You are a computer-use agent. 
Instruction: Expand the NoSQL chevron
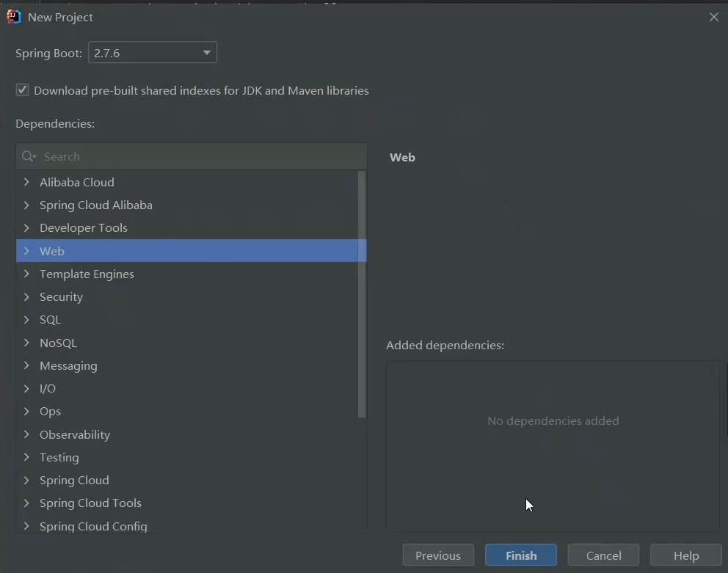point(26,343)
